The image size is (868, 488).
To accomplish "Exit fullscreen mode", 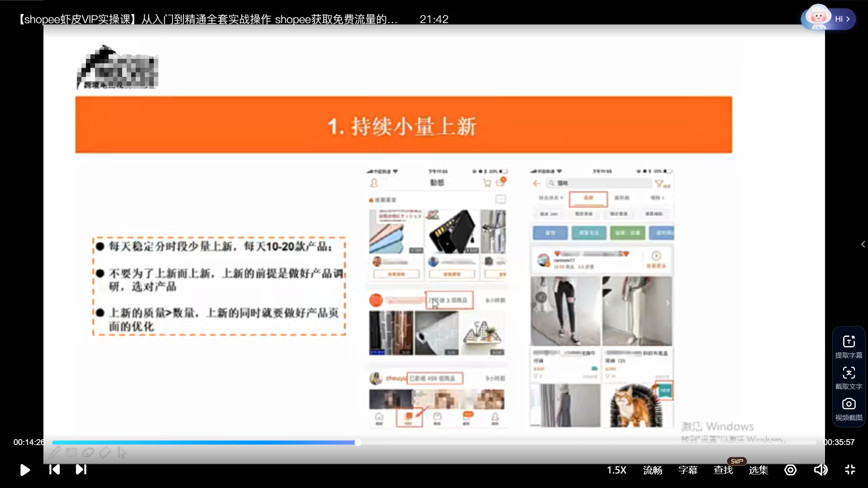I will (x=850, y=470).
